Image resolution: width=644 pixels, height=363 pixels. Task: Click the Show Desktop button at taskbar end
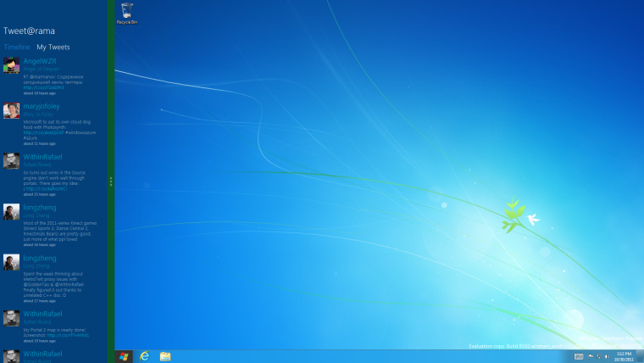coord(641,356)
